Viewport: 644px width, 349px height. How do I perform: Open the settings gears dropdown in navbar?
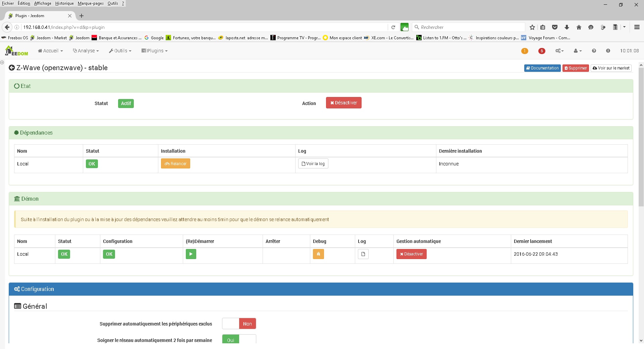[x=559, y=51]
